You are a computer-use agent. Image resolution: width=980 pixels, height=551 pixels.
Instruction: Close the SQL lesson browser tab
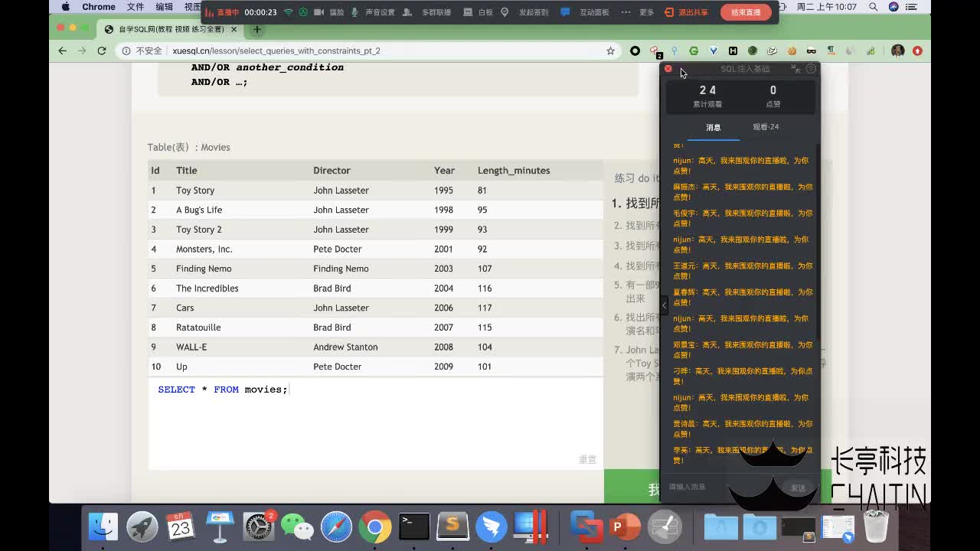[x=234, y=30]
